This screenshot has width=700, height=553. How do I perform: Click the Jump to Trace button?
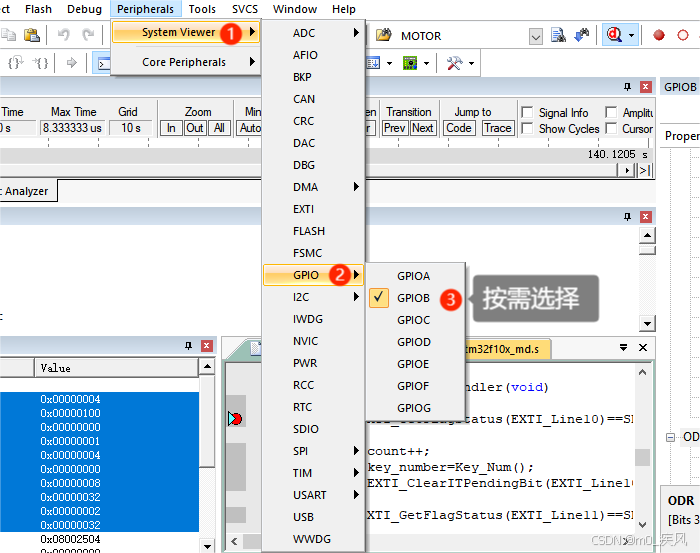pyautogui.click(x=497, y=128)
